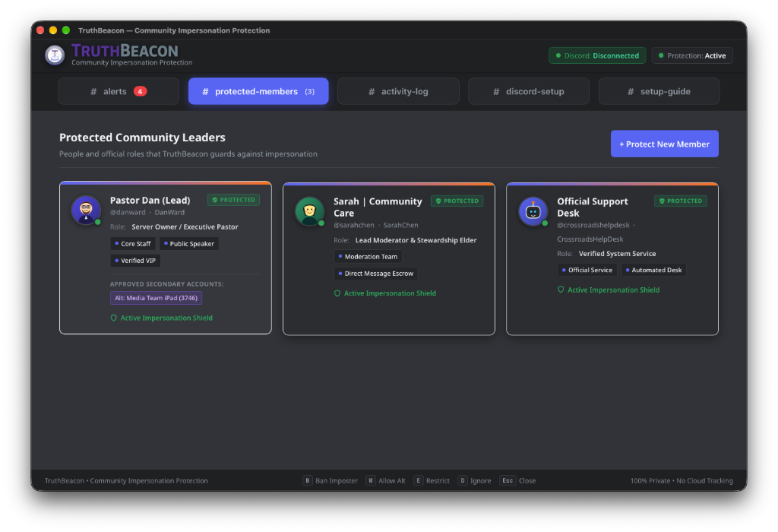This screenshot has width=778, height=532.
Task: Click APPROVED SECONDARY ACCOUNTS label
Action: coord(166,284)
